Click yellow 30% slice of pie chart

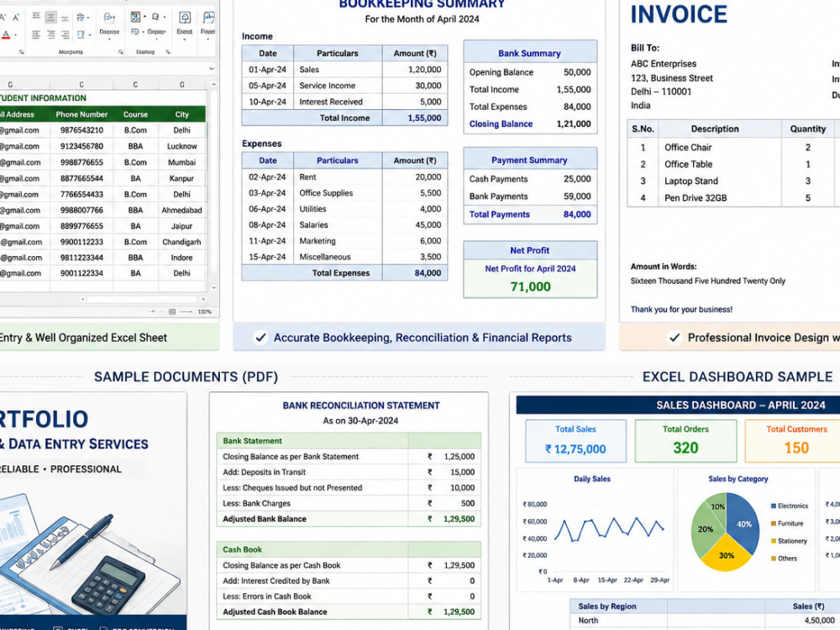(727, 554)
